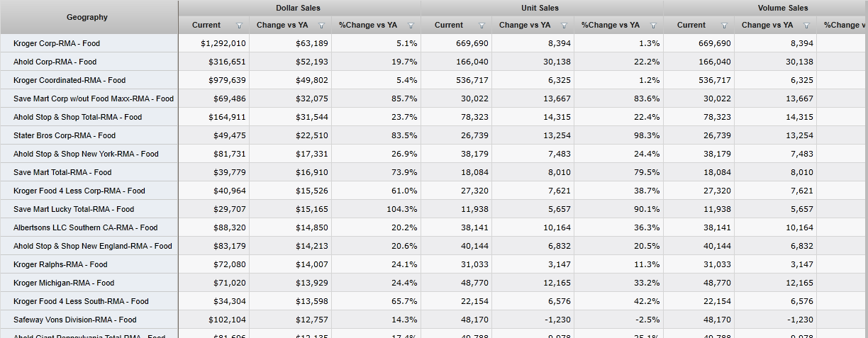This screenshot has height=338, width=868.
Task: Select Safeway Vons Division-RMA - Food row
Action: [x=74, y=320]
